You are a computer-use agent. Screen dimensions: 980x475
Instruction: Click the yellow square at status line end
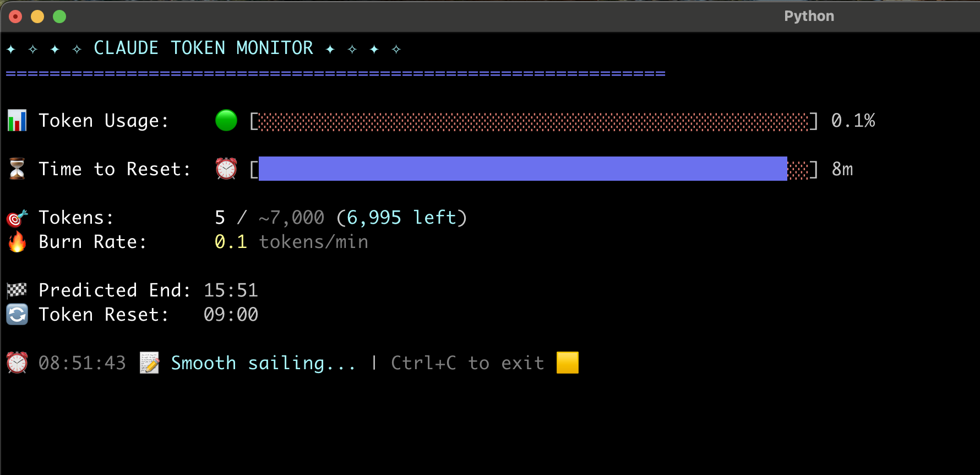pos(568,363)
